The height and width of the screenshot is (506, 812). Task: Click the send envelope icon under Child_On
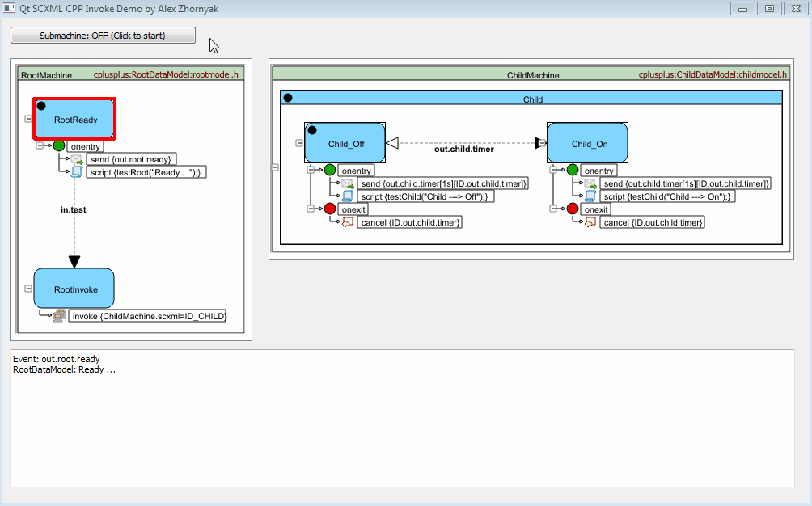[x=590, y=183]
